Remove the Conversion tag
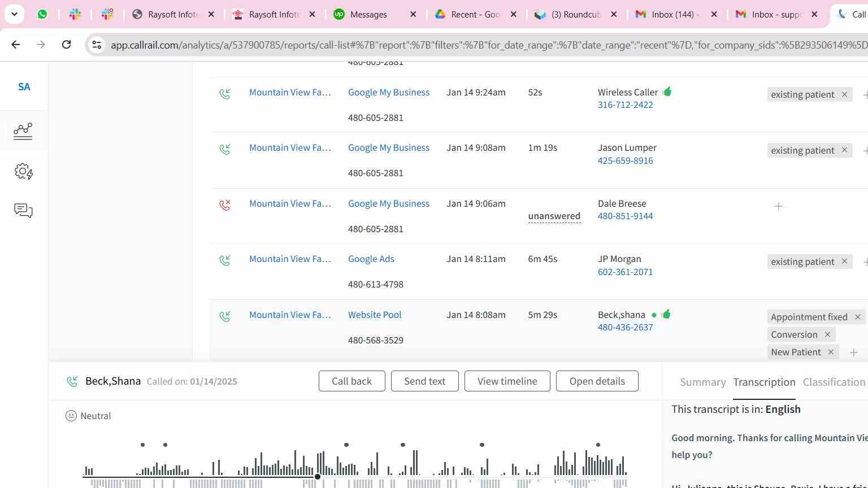Viewport: 868px width, 488px height. click(x=827, y=334)
